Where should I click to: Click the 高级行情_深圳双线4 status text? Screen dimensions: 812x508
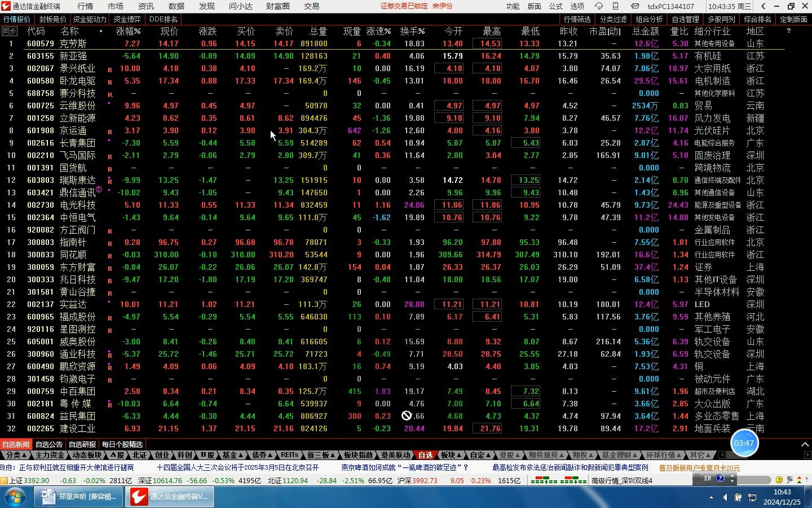(x=622, y=481)
